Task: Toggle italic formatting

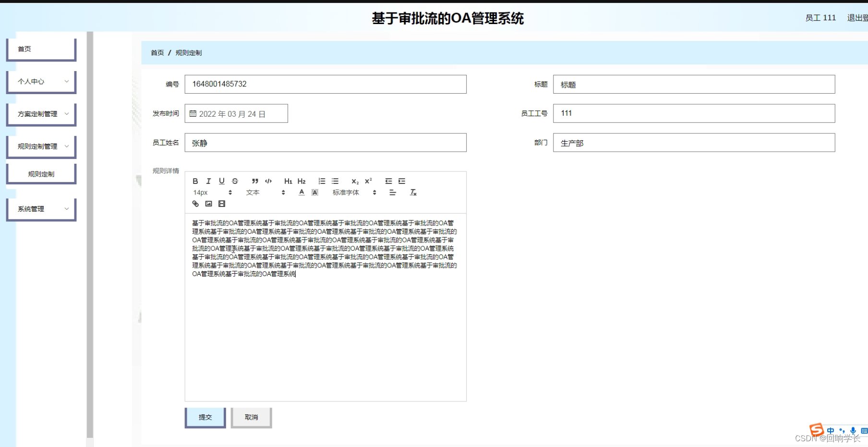Action: click(x=208, y=181)
